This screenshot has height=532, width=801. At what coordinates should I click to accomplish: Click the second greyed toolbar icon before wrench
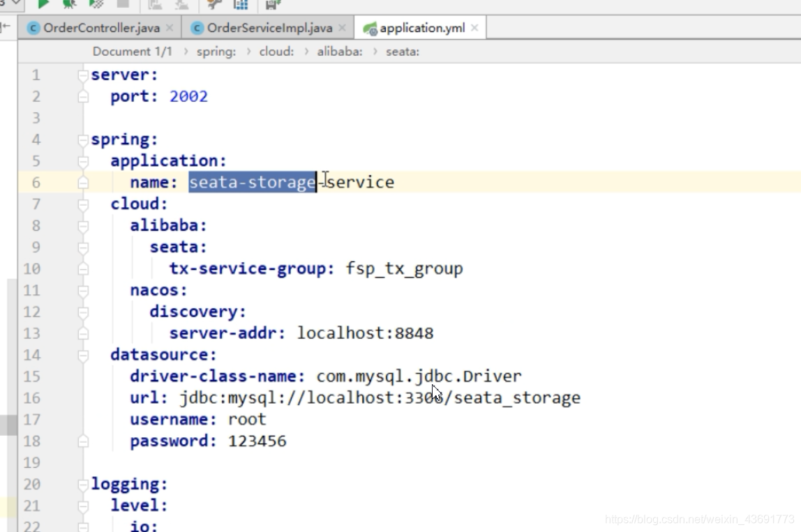click(x=182, y=4)
